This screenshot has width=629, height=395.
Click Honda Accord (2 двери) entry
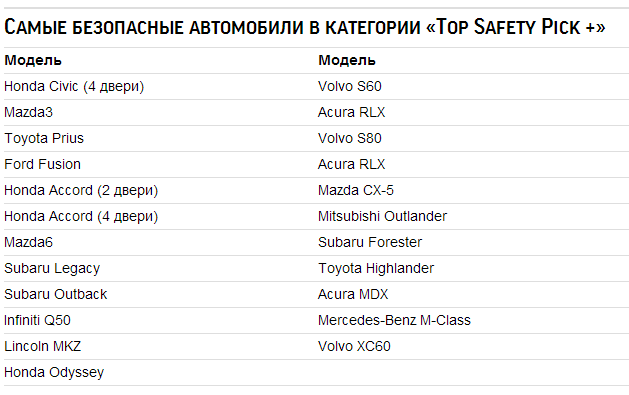point(81,190)
